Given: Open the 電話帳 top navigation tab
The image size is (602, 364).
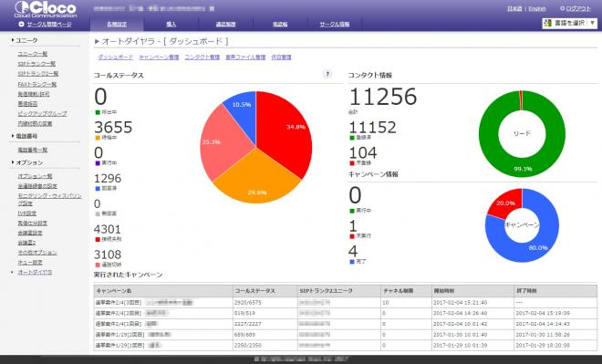Looking at the screenshot, I should point(280,25).
